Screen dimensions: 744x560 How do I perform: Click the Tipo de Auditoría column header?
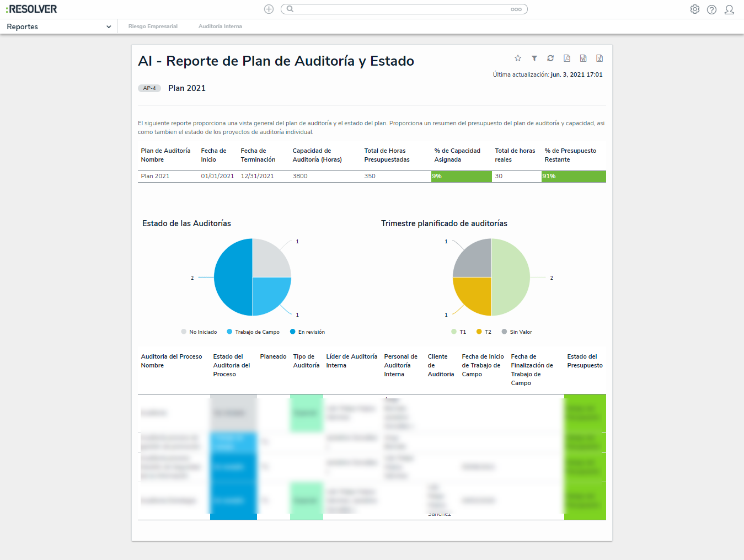coord(306,361)
